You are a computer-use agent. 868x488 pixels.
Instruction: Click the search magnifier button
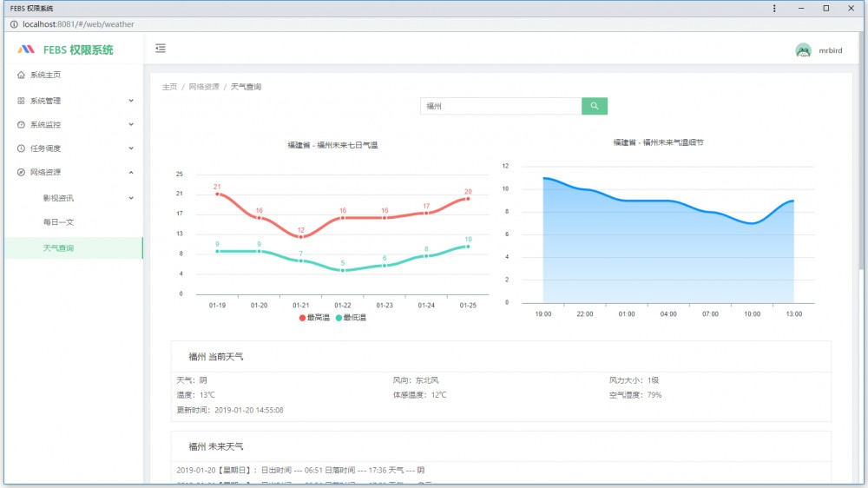[x=595, y=106]
